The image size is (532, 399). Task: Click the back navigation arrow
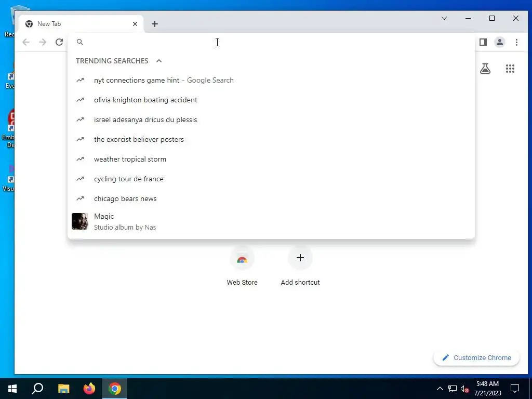click(x=26, y=42)
